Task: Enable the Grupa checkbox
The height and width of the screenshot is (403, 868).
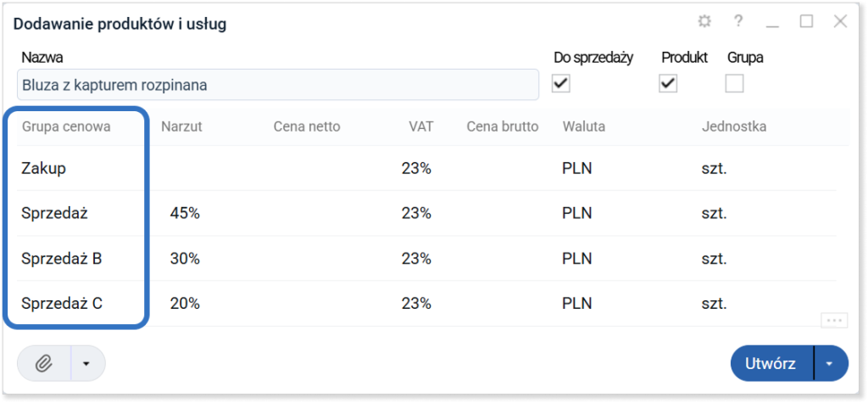Action: pyautogui.click(x=735, y=84)
